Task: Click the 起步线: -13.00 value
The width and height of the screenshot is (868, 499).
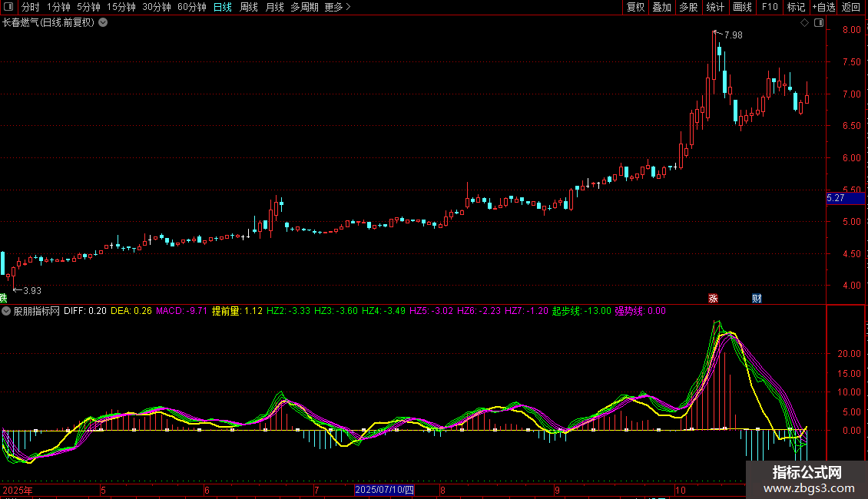Action: click(x=581, y=311)
